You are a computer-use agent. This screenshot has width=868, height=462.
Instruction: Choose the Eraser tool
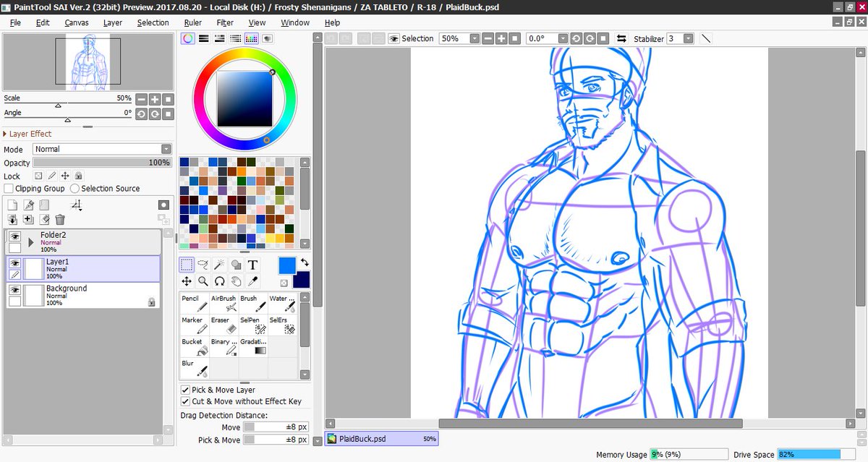(x=224, y=325)
